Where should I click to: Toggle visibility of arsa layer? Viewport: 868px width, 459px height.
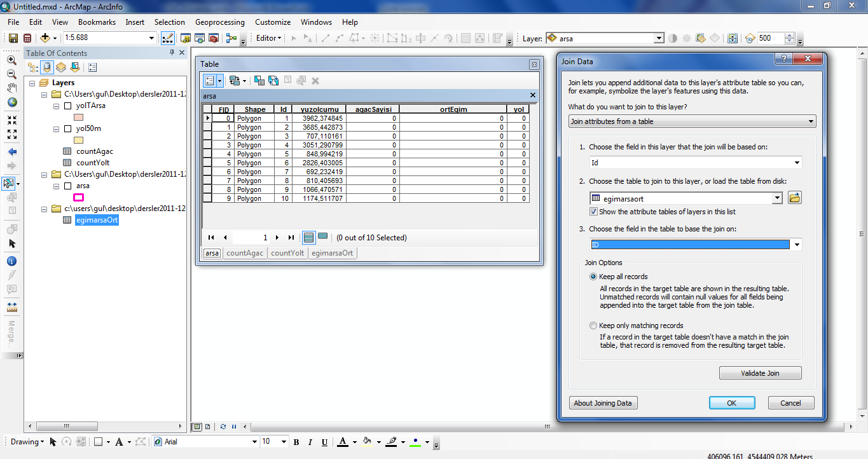tap(67, 186)
